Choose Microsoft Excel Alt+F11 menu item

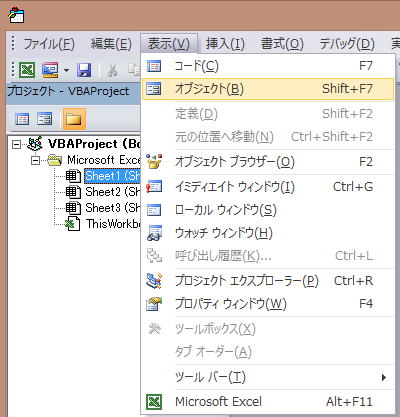268,402
